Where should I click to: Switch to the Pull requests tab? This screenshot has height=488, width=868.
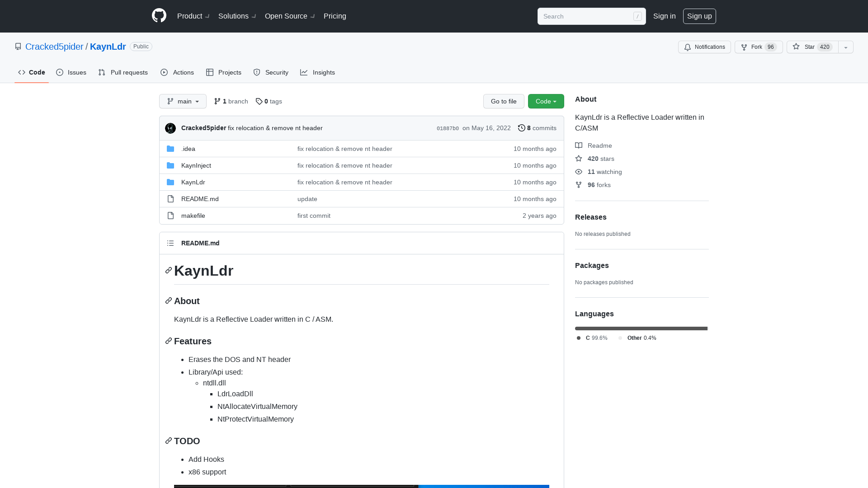123,72
